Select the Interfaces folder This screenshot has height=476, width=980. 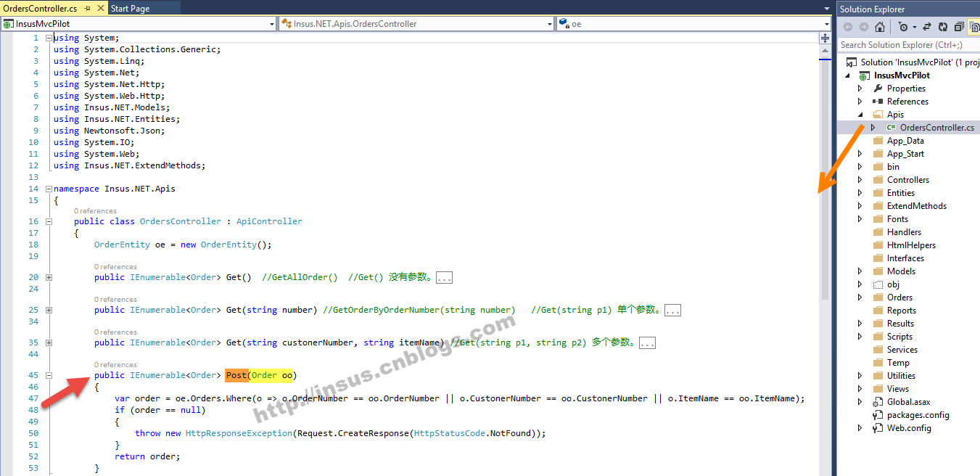pos(905,258)
